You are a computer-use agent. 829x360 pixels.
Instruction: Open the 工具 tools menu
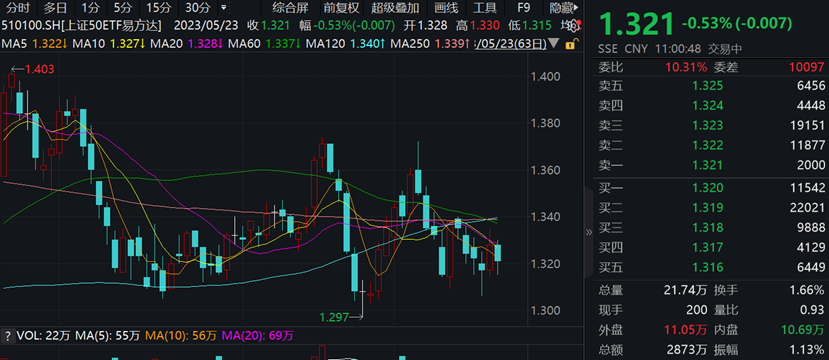tap(484, 8)
